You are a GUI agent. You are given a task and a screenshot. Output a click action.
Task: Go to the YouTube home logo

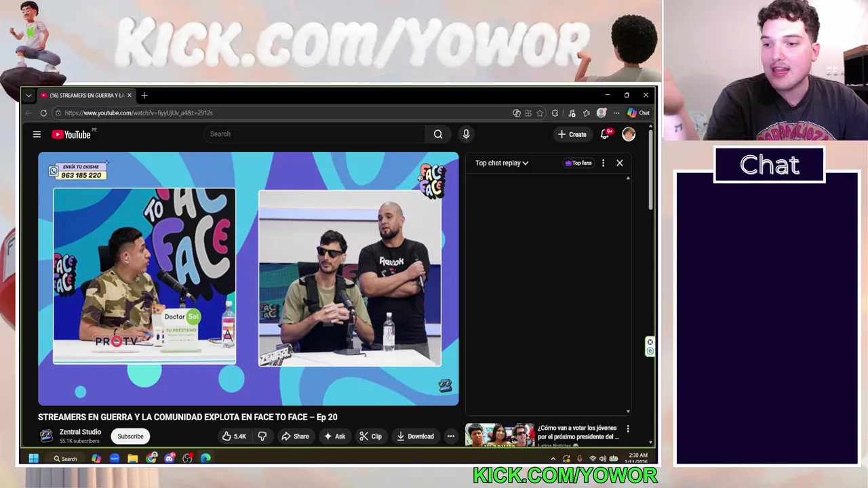pyautogui.click(x=71, y=134)
